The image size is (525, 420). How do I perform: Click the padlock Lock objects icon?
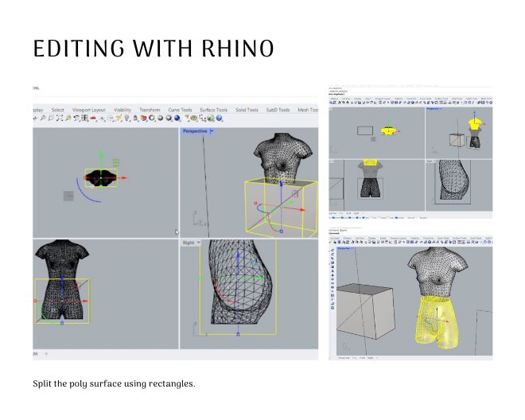pos(135,119)
